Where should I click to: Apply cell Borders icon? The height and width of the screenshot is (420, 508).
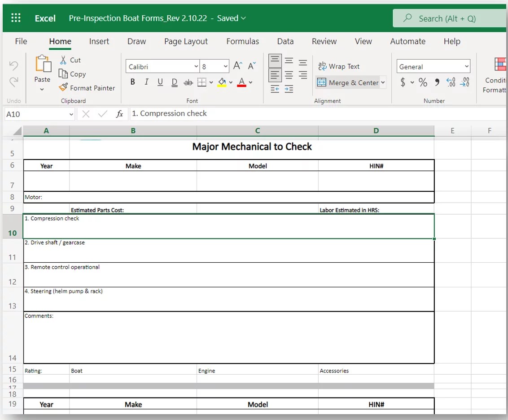coord(201,82)
